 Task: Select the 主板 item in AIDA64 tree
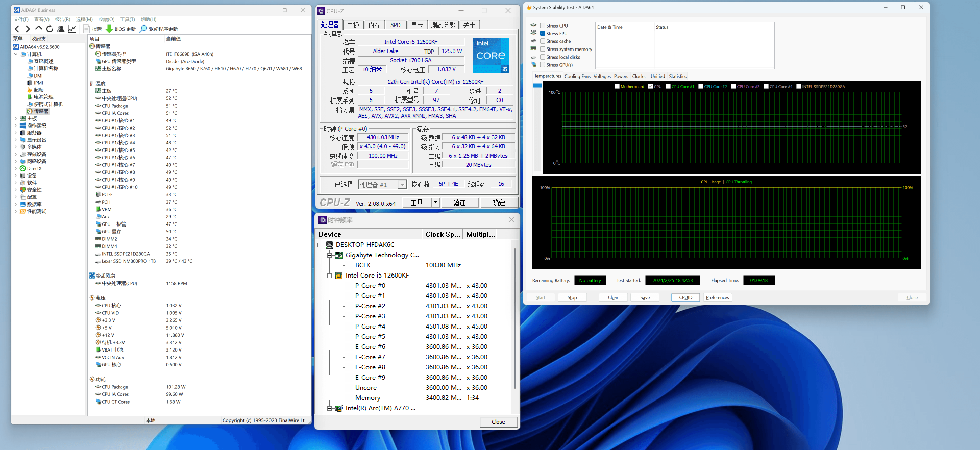click(32, 118)
